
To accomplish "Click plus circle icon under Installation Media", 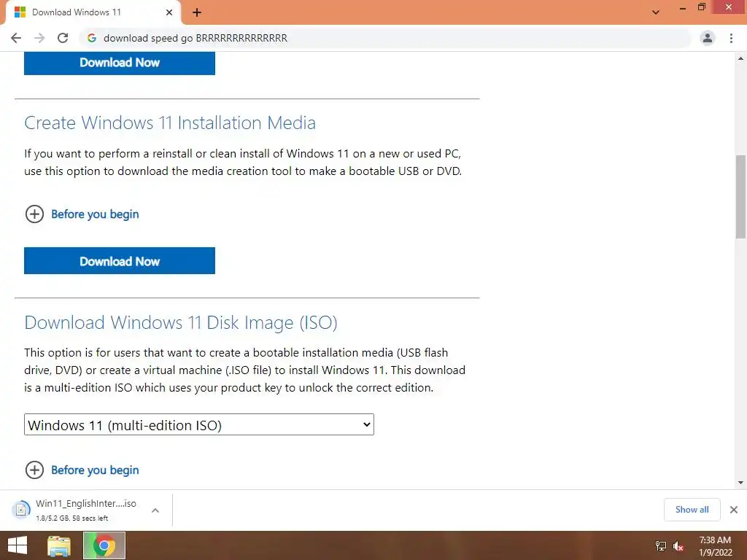I will pos(34,214).
